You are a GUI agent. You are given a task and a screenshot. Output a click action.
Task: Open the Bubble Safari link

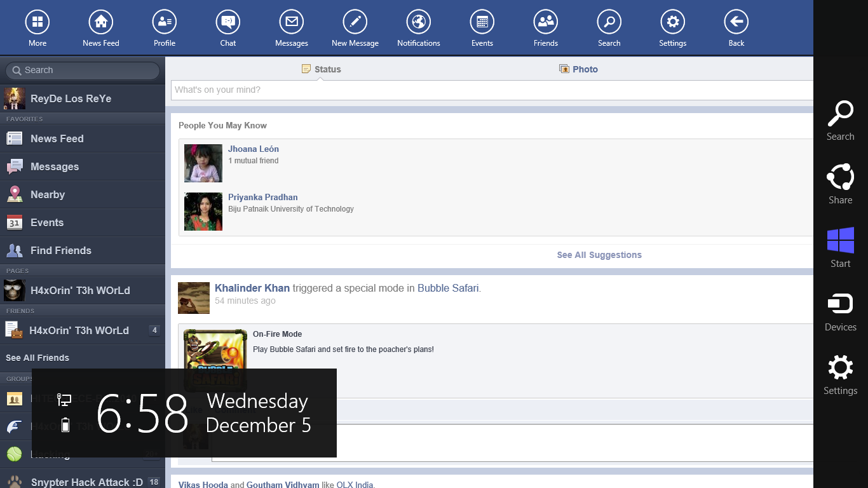[x=448, y=288]
